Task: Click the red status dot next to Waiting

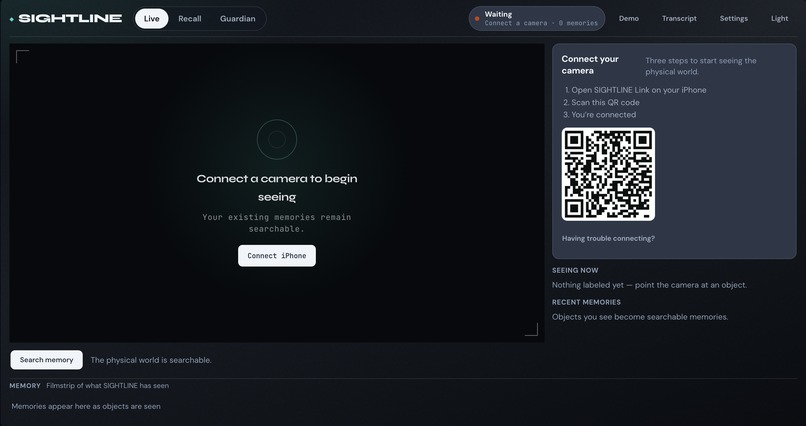Action: click(x=477, y=18)
